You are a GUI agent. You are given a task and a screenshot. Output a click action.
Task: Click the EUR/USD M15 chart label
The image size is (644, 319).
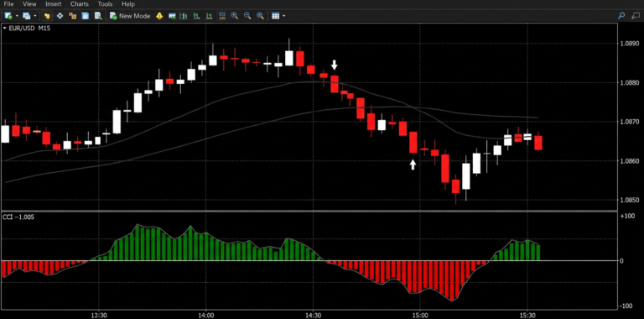(x=29, y=29)
